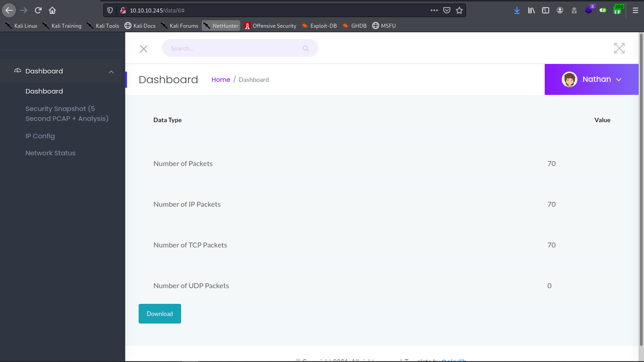Close the sidebar with X icon
Image resolution: width=644 pixels, height=362 pixels.
144,49
